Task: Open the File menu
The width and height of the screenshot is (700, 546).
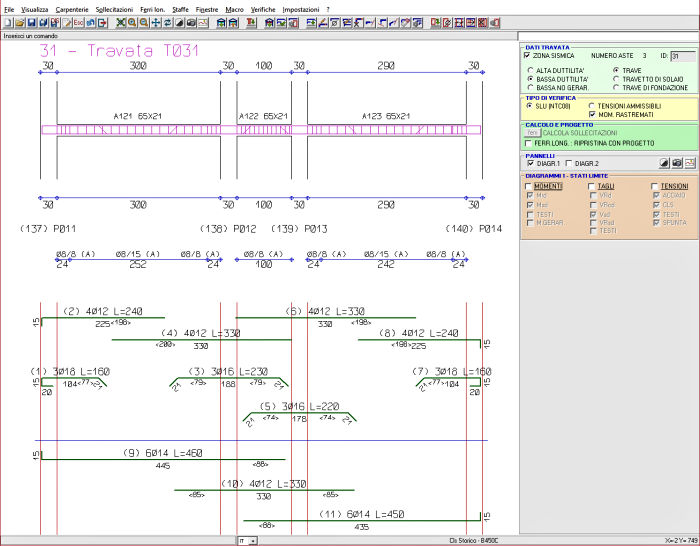Action: pos(9,9)
